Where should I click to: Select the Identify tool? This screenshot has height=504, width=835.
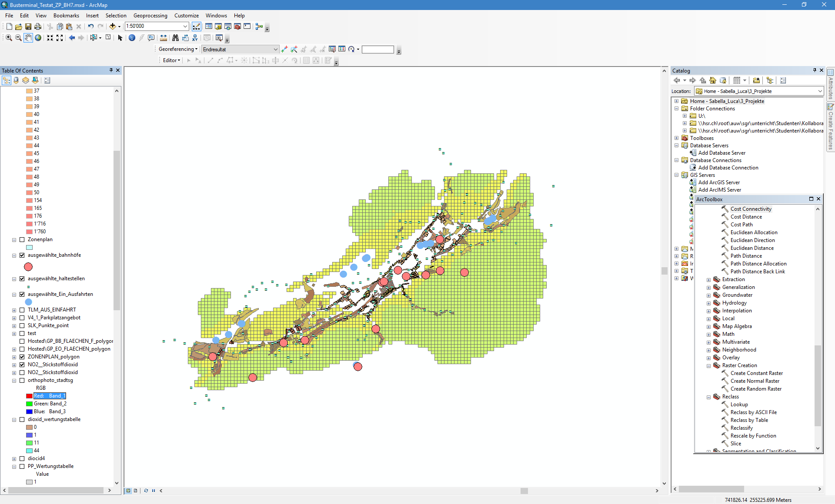[132, 38]
